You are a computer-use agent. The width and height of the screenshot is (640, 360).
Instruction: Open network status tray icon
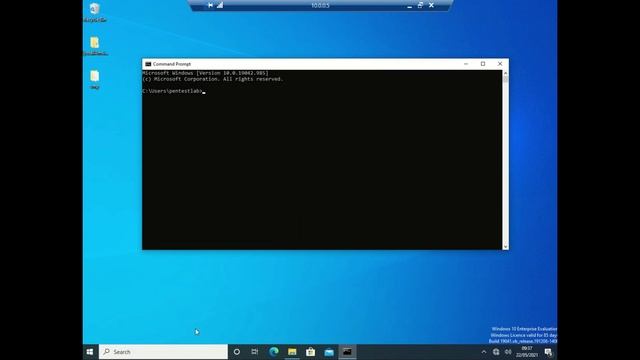point(496,352)
